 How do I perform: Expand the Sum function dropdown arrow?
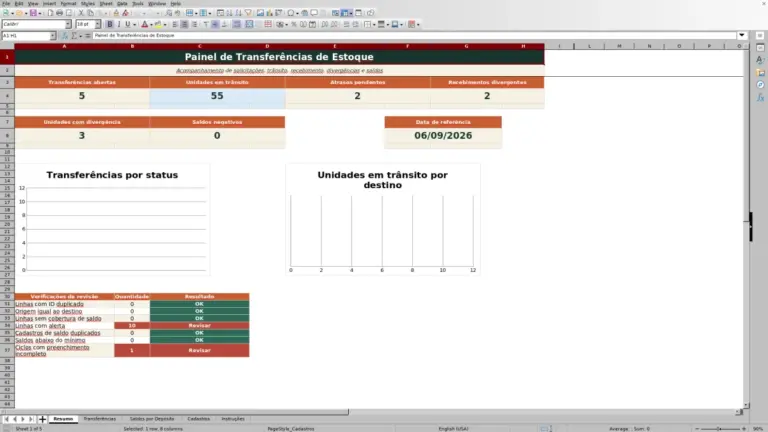point(81,36)
